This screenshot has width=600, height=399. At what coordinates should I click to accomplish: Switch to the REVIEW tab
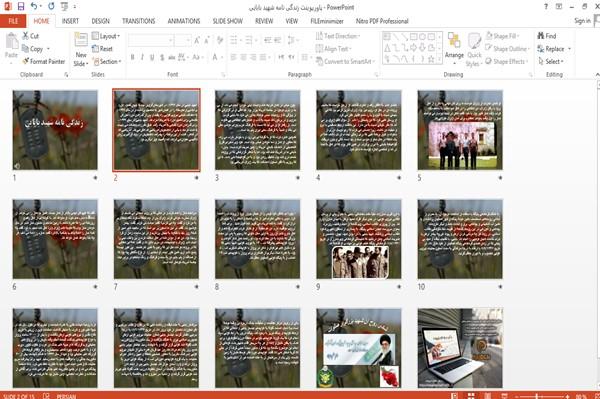pyautogui.click(x=264, y=21)
